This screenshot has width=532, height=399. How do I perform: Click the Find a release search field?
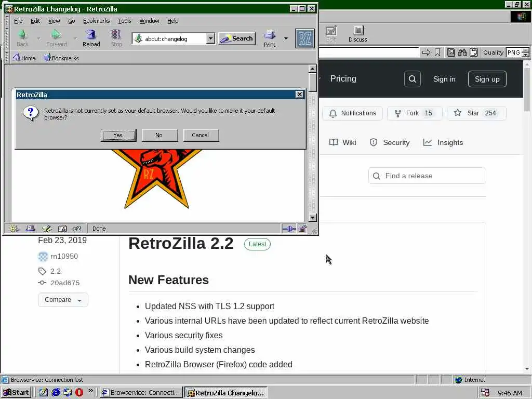pos(427,176)
